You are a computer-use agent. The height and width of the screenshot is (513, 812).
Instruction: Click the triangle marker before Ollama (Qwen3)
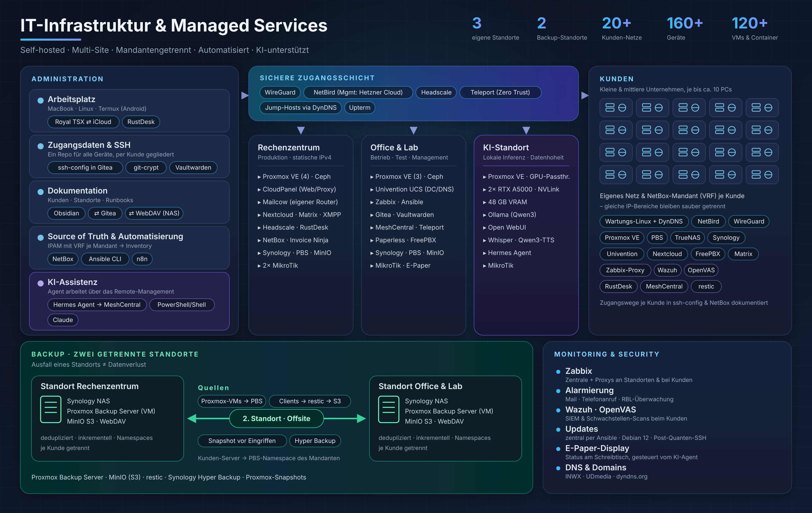(485, 215)
